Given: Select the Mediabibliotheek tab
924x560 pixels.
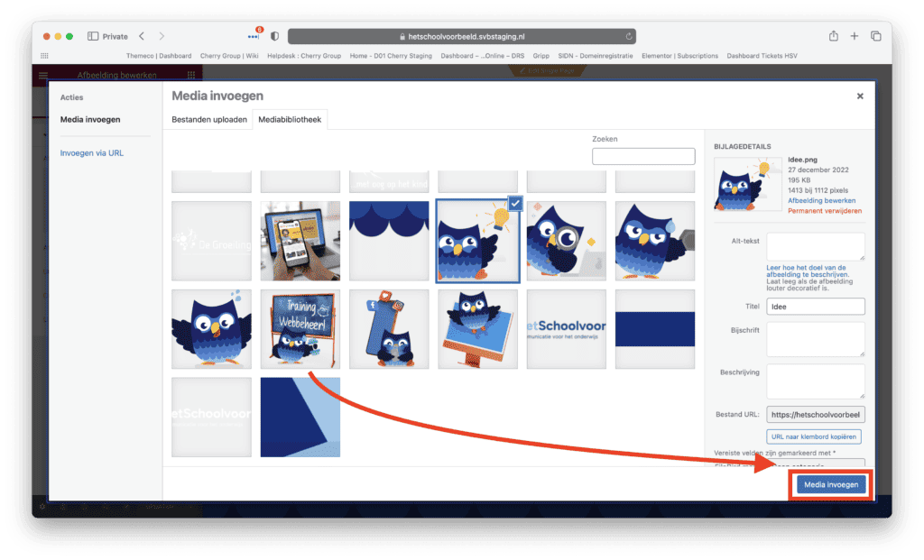Looking at the screenshot, I should [290, 119].
